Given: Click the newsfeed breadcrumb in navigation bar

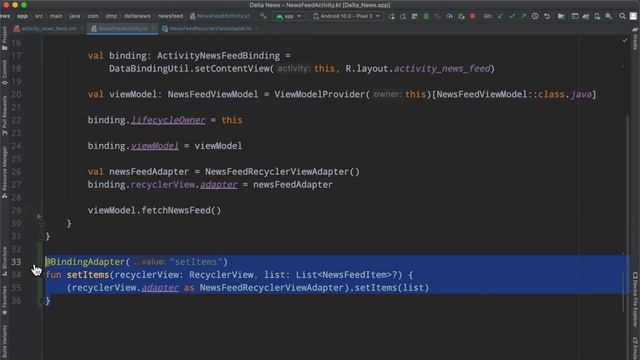Looking at the screenshot, I should 170,16.
